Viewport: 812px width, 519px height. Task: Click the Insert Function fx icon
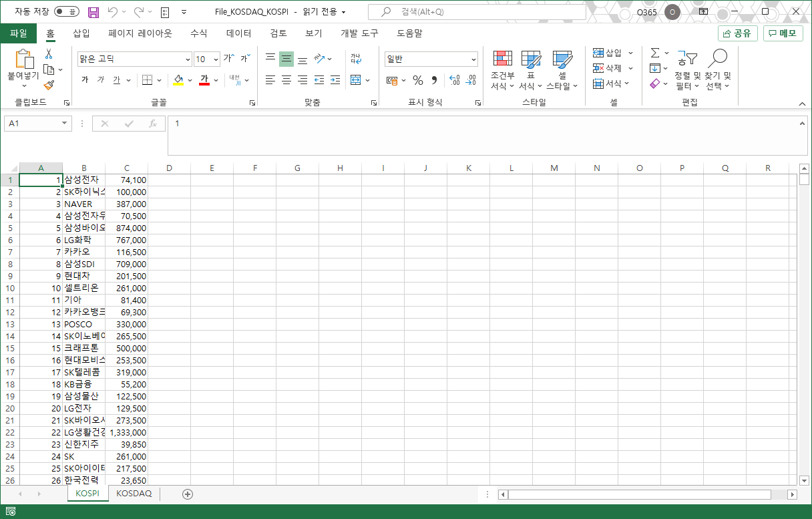(x=153, y=124)
